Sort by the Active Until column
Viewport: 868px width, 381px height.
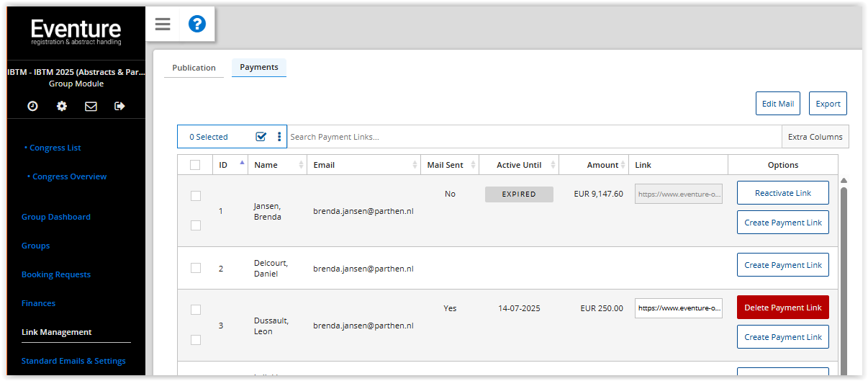coord(519,165)
